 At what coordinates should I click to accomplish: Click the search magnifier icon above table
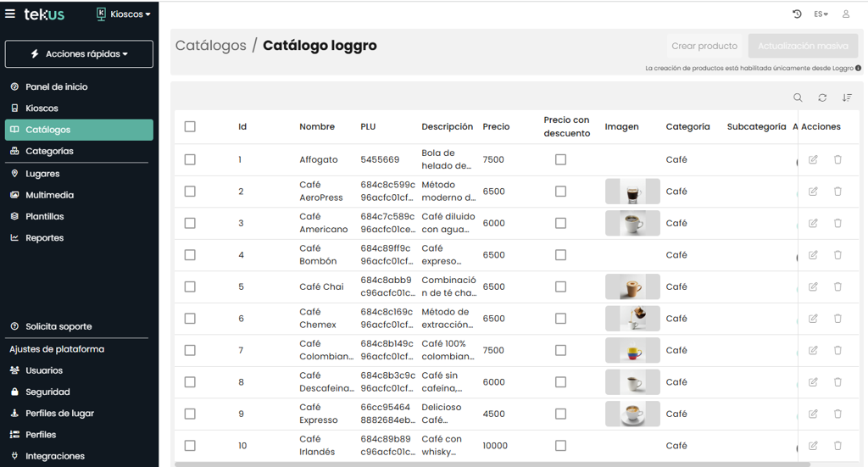click(798, 97)
